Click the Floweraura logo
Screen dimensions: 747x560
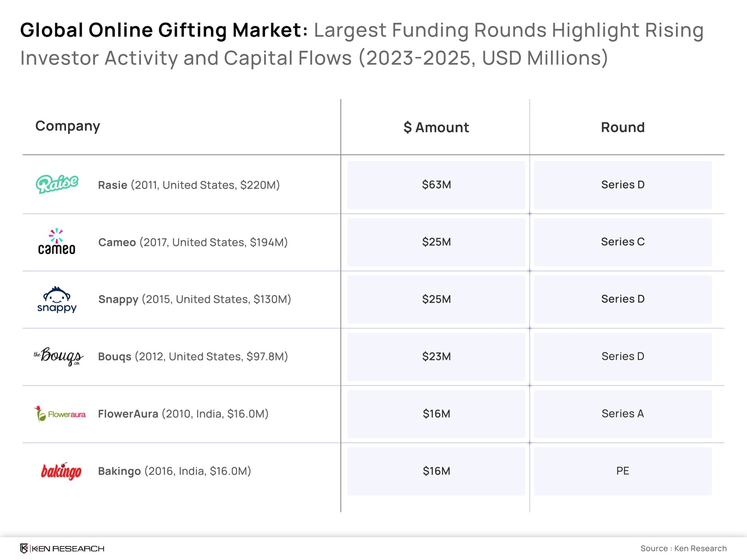pos(60,414)
